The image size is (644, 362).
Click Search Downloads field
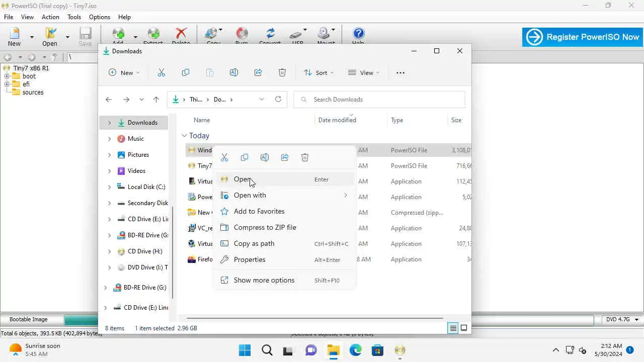(379, 99)
